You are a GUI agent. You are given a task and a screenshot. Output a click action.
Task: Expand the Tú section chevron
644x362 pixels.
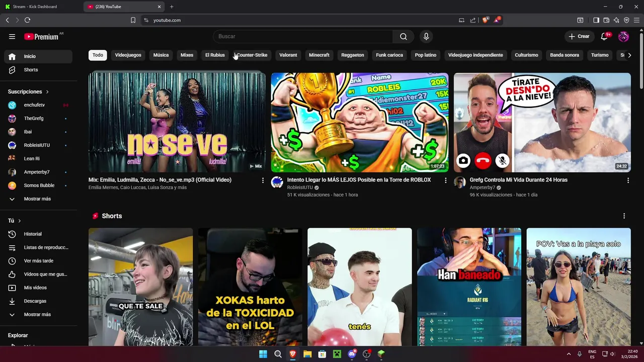[19, 221]
